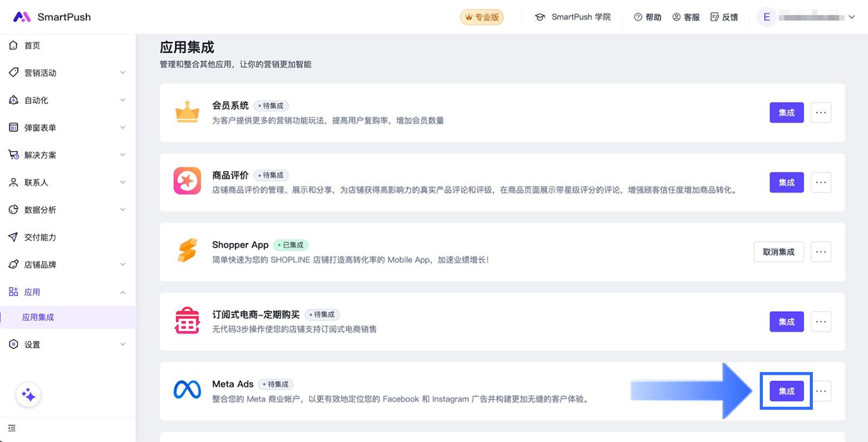This screenshot has width=868, height=442.
Task: Click the 商品评价 star icon
Action: [187, 181]
